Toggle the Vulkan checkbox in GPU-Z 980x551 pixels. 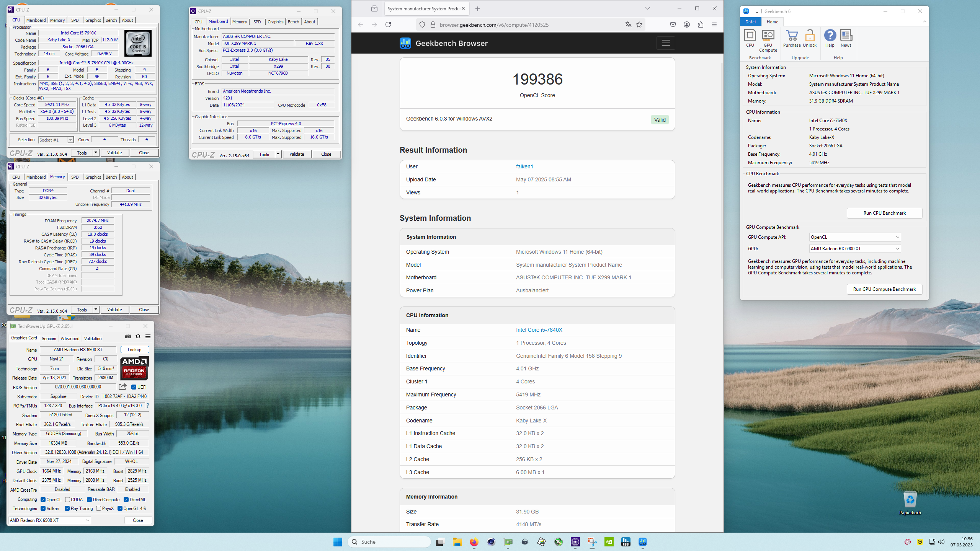point(43,509)
